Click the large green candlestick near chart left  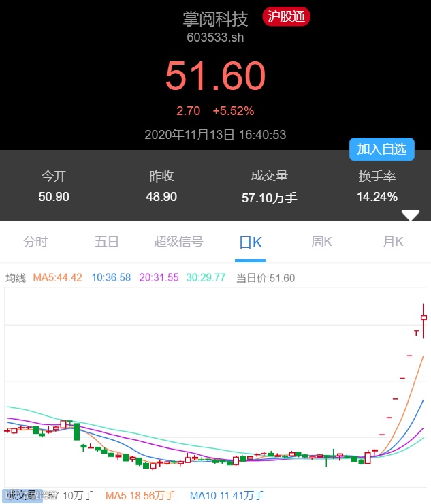click(x=76, y=431)
